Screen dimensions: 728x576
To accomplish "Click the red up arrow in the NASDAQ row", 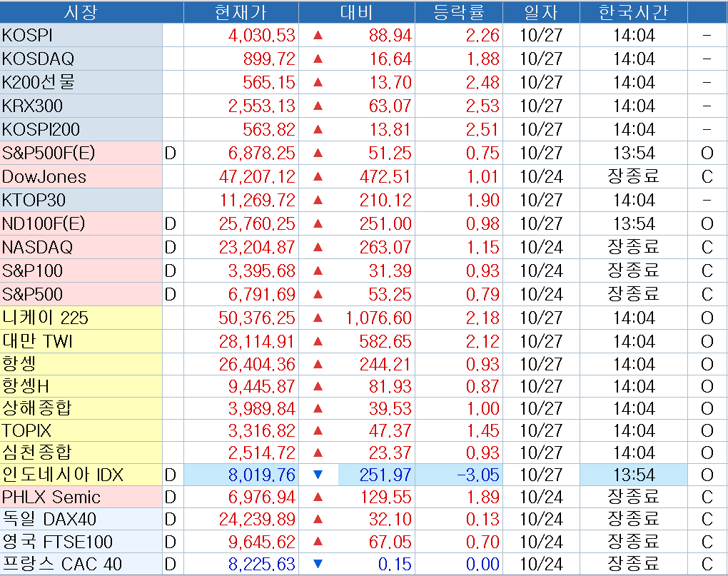I will click(318, 247).
